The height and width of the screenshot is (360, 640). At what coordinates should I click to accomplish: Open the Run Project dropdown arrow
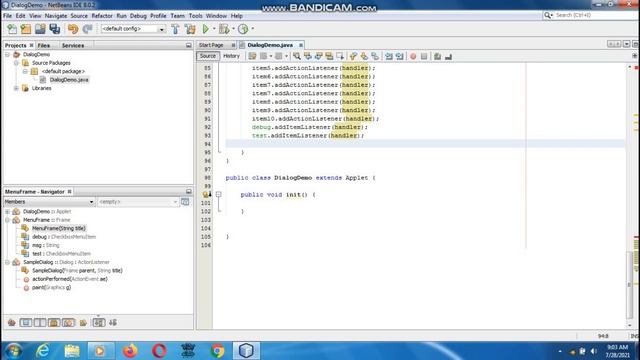click(214, 29)
